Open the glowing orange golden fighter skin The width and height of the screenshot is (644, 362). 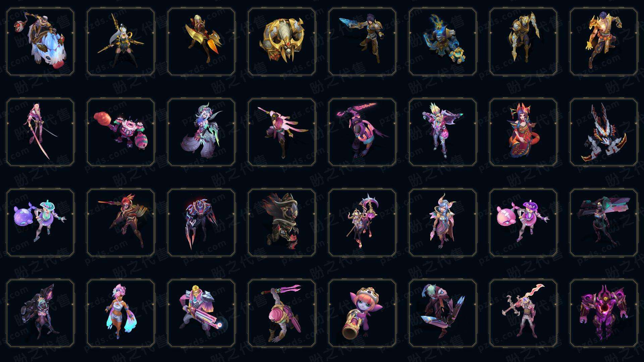click(604, 42)
